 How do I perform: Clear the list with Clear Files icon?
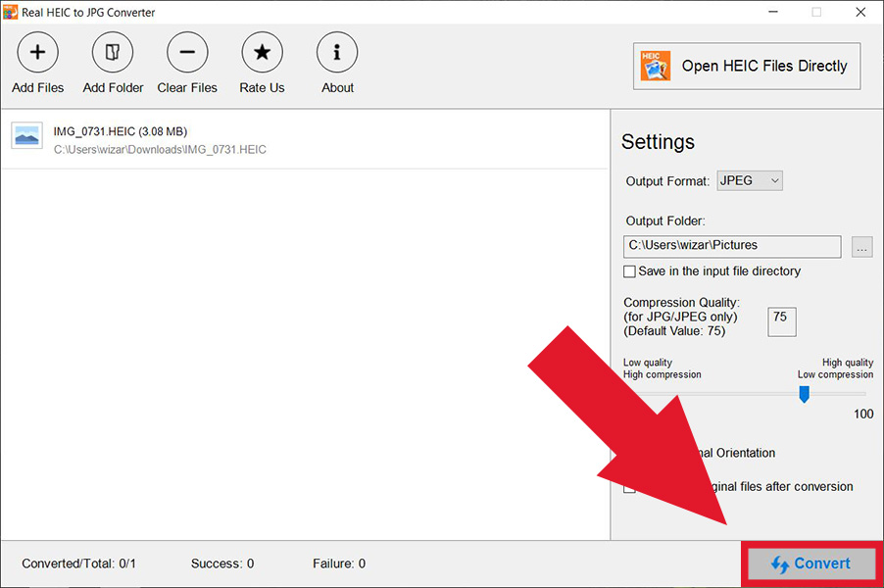tap(187, 53)
